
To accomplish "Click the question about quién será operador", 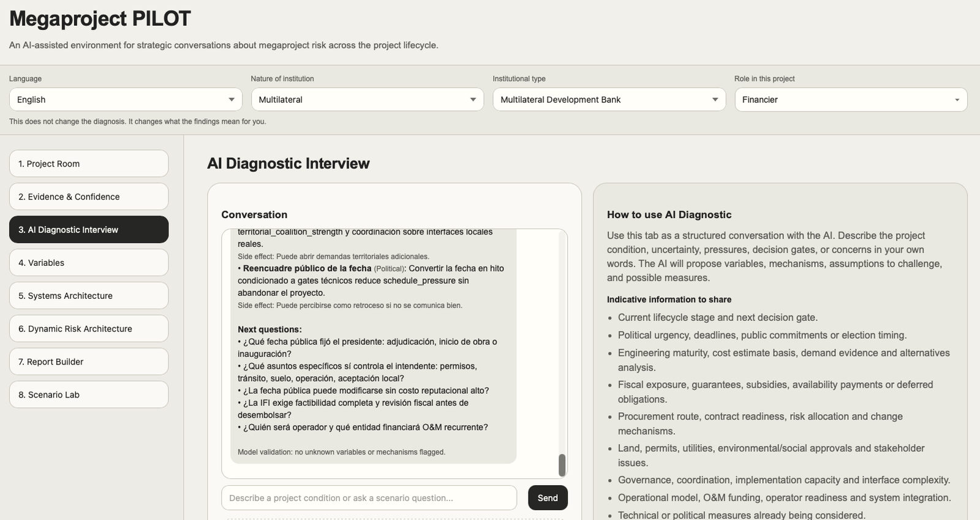I will point(363,428).
